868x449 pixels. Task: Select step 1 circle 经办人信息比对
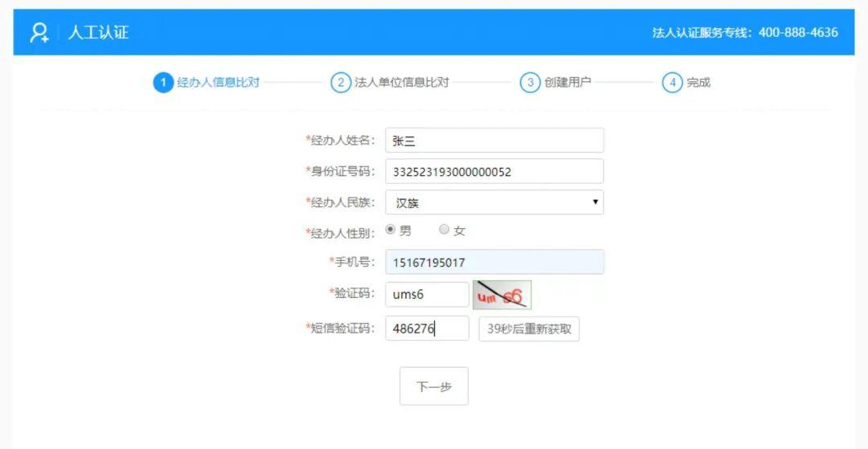[x=163, y=83]
